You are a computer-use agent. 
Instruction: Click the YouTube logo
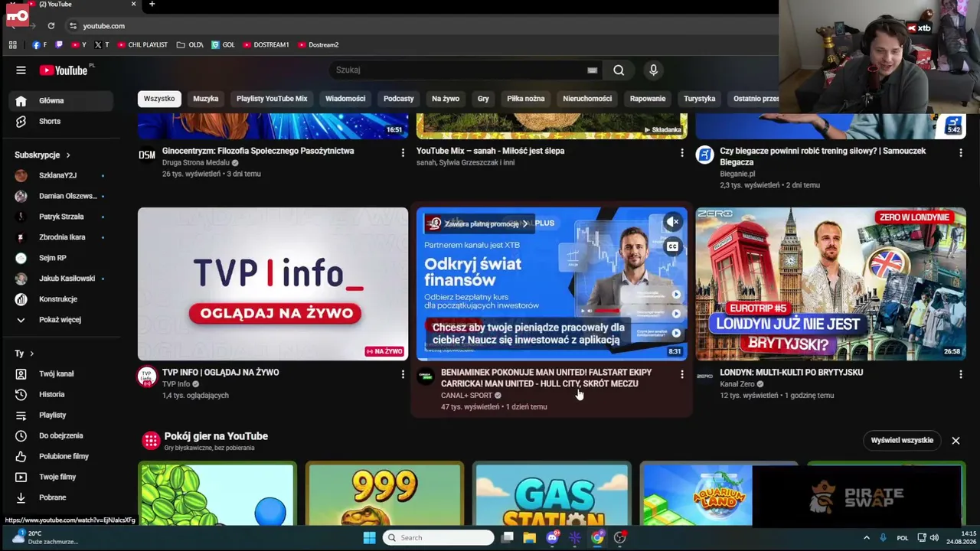pyautogui.click(x=64, y=70)
